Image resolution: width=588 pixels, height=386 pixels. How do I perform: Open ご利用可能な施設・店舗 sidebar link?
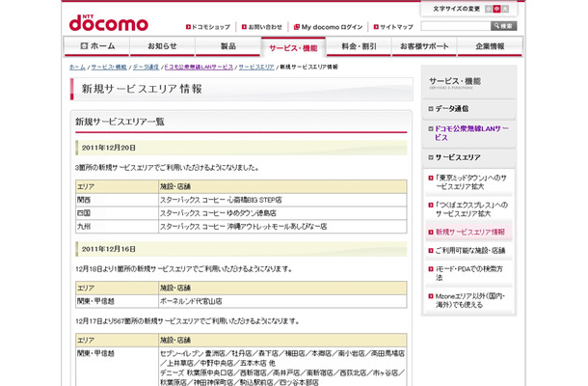[472, 250]
